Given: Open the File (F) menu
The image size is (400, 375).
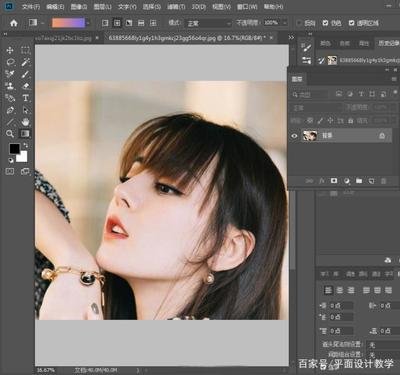Looking at the screenshot, I should (31, 7).
